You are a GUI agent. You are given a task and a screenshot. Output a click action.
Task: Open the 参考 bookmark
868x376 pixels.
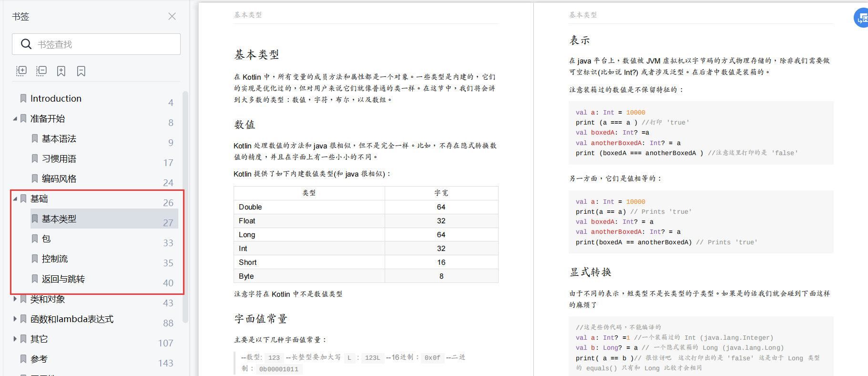click(x=39, y=359)
